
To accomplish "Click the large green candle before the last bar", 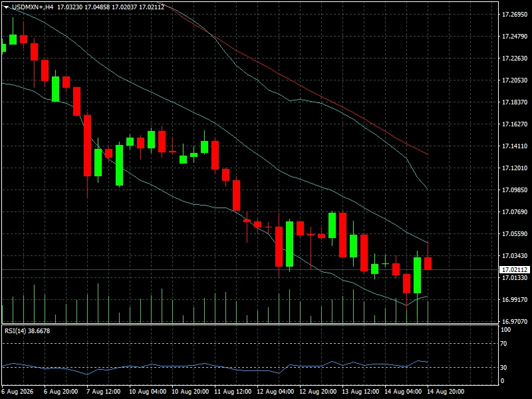I will coord(418,275).
